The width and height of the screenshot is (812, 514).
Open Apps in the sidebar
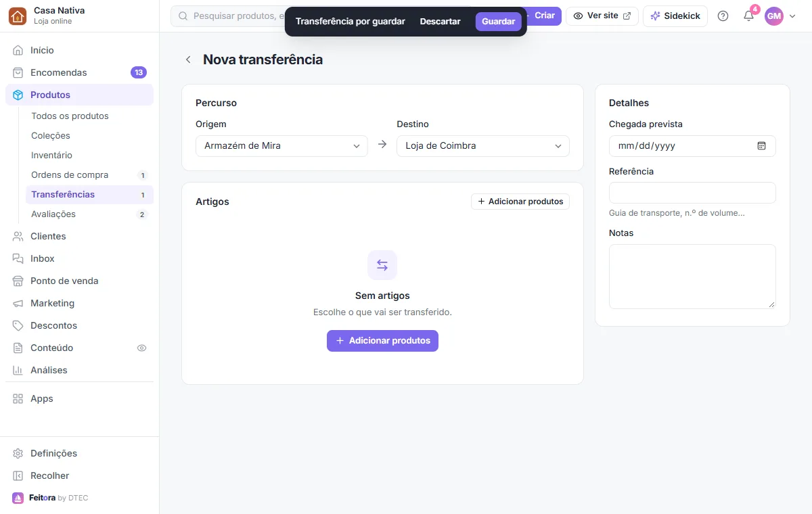click(79, 398)
